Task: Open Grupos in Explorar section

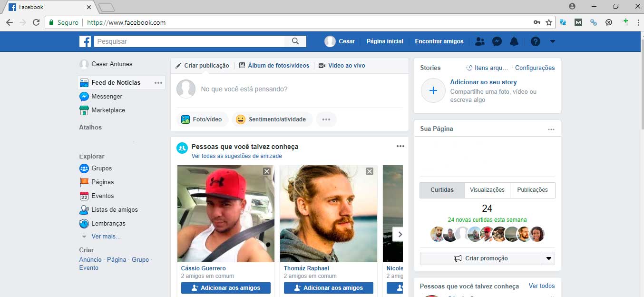Action: click(x=96, y=168)
